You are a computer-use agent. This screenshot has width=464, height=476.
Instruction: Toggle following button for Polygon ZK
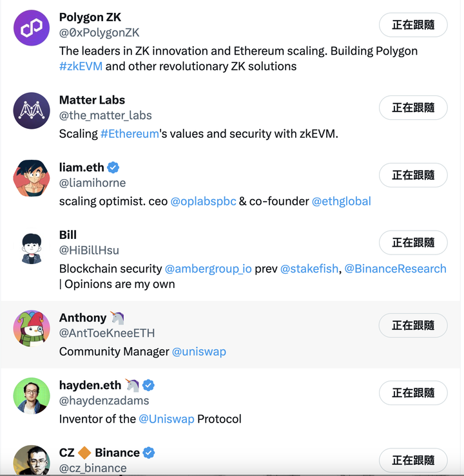[x=413, y=25]
